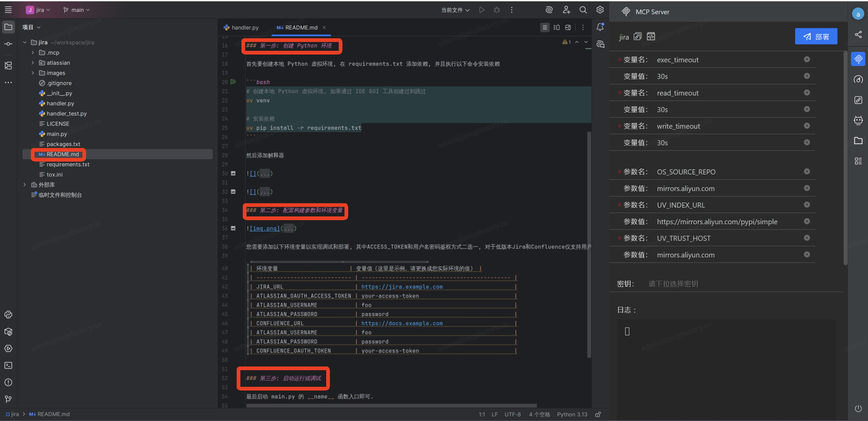Click the editor vertical scrollbar
868x421 pixels.
click(589, 244)
